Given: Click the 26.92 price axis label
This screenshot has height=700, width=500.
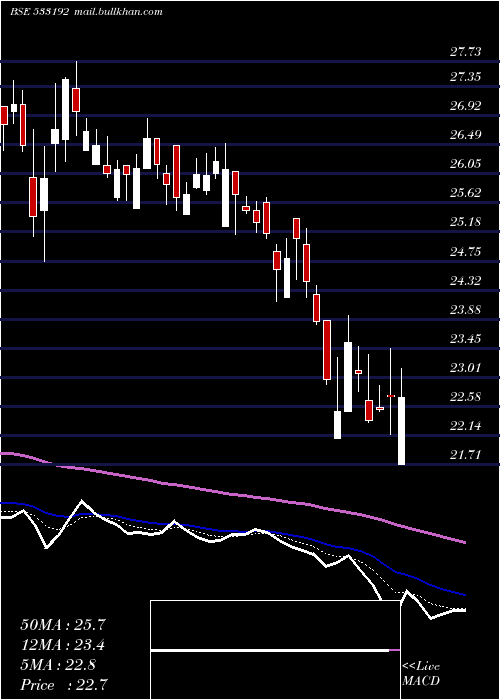Looking at the screenshot, I should (466, 106).
